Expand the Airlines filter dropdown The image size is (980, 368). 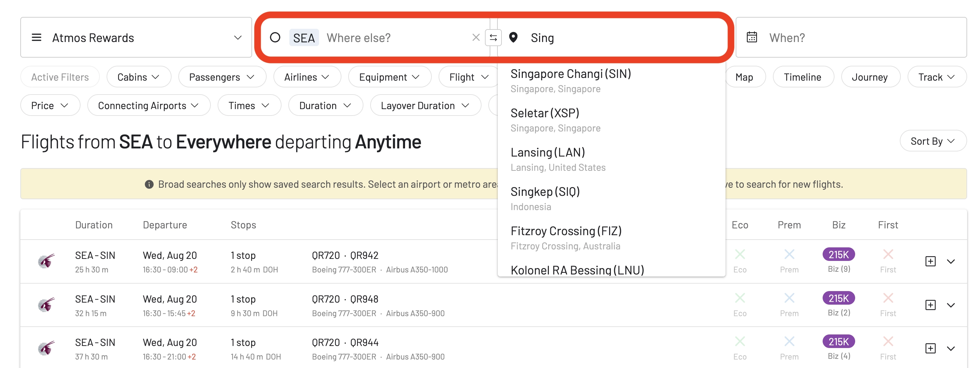307,77
